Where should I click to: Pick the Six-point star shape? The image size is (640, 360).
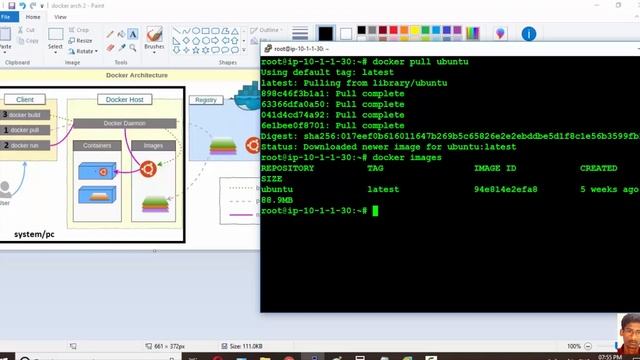click(205, 50)
